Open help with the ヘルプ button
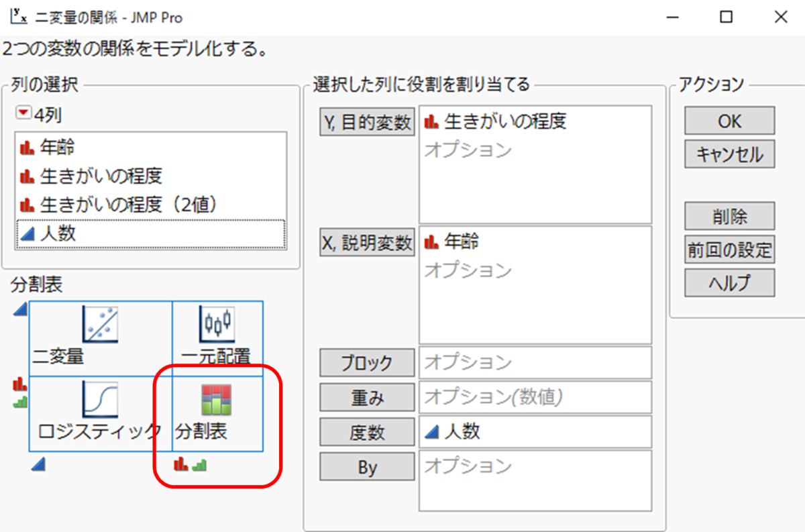This screenshot has height=532, width=805. point(729,282)
